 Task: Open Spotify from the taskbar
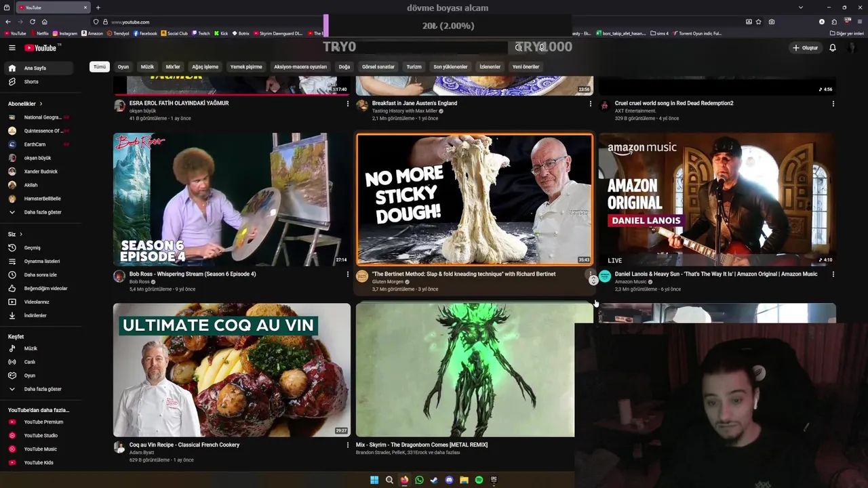tap(479, 480)
